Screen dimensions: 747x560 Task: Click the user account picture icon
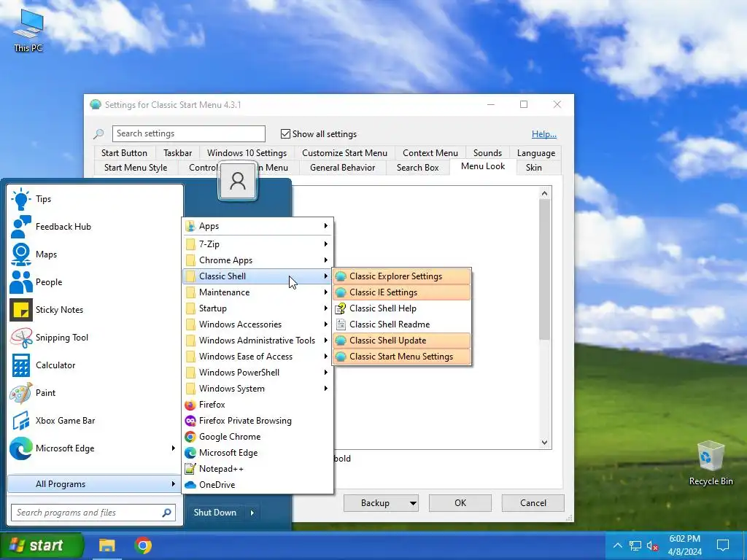point(238,182)
